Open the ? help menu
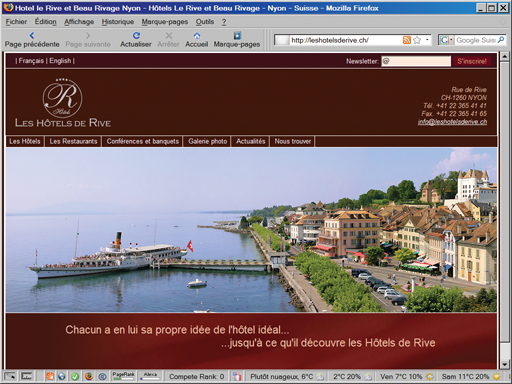512x384 pixels. (x=224, y=22)
